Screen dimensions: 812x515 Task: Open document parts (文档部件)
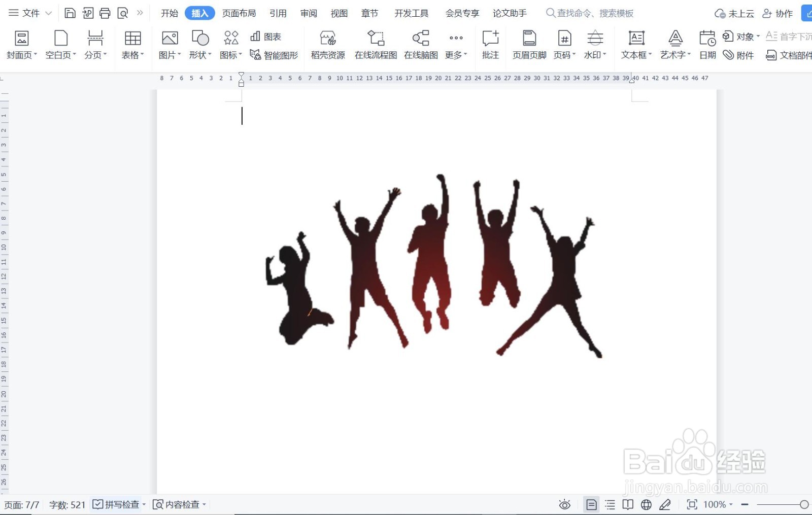[789, 55]
